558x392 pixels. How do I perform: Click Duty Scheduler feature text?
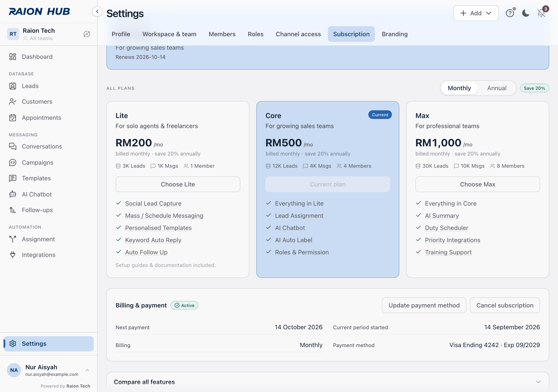point(446,228)
